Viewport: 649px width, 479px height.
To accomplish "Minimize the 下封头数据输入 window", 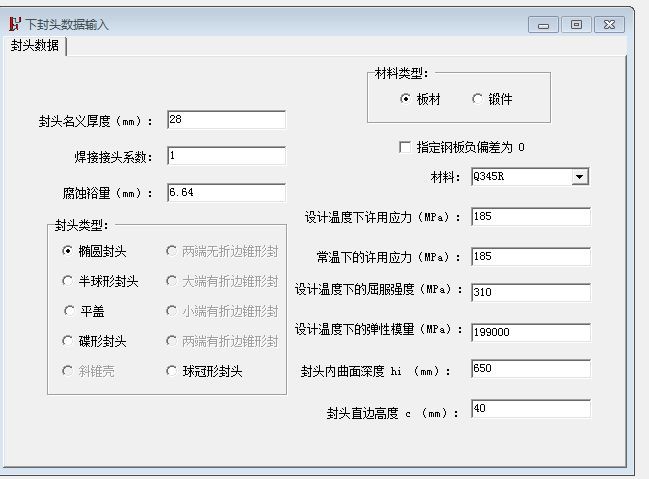I will [x=543, y=25].
